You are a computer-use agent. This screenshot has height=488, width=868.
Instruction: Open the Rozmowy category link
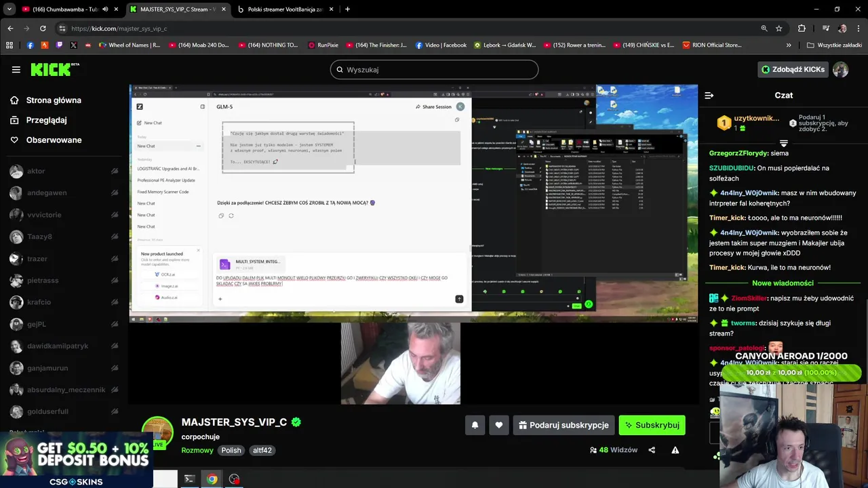[197, 450]
